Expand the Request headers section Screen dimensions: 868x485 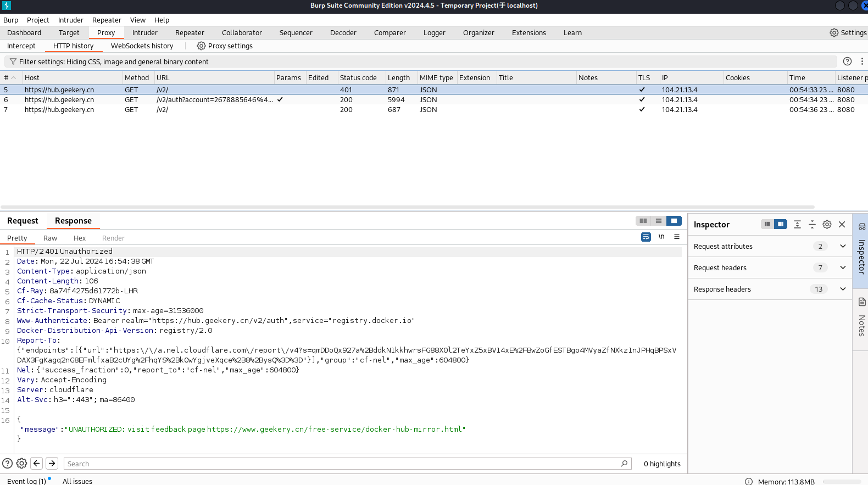(843, 268)
